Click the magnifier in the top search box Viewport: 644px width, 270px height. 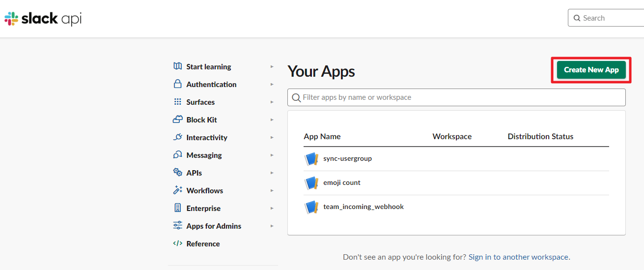click(x=577, y=18)
